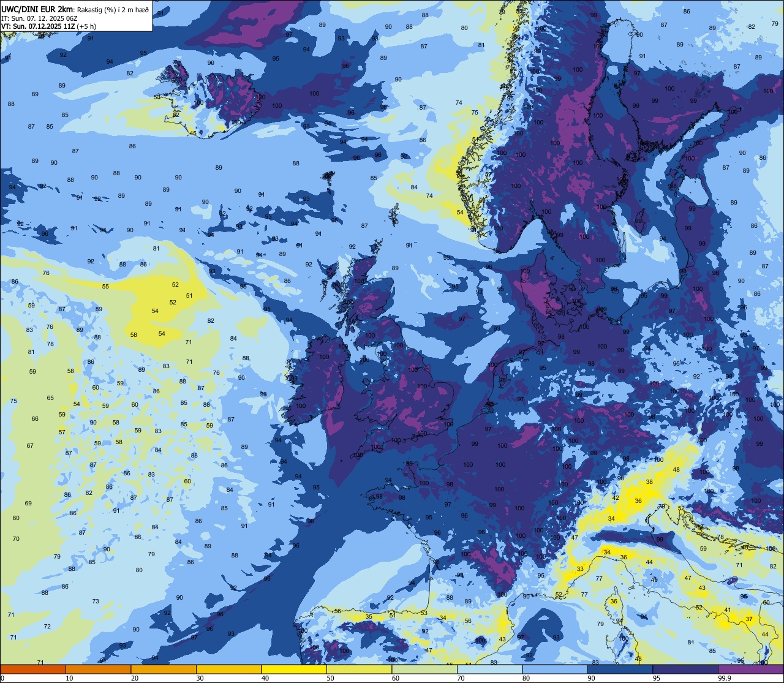Click the valid time 'VT: Sun. 07.12.2025 11Z (+5 h)'

[49, 26]
